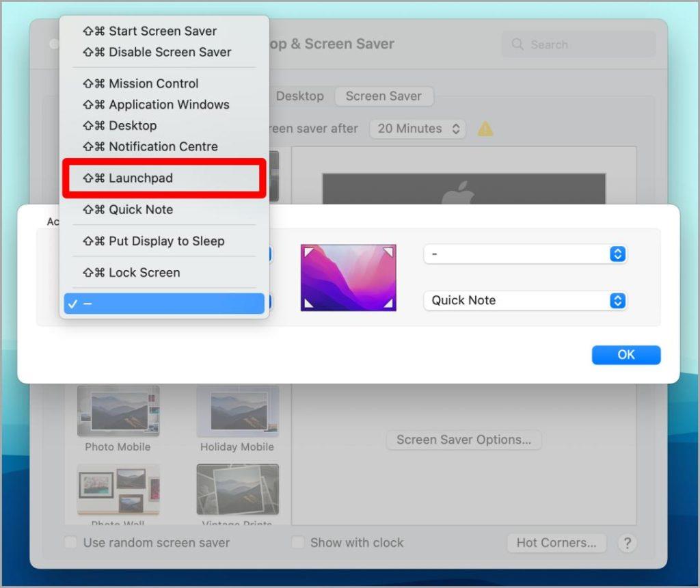Choose Launchpad from the hot corner menu
The image size is (700, 588).
tap(164, 178)
